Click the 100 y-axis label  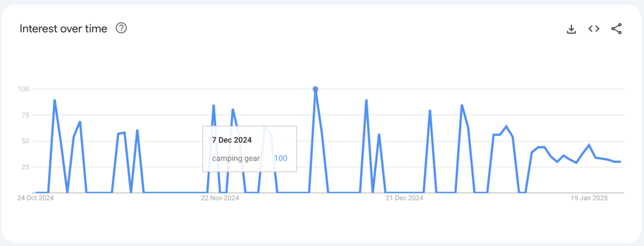point(25,89)
